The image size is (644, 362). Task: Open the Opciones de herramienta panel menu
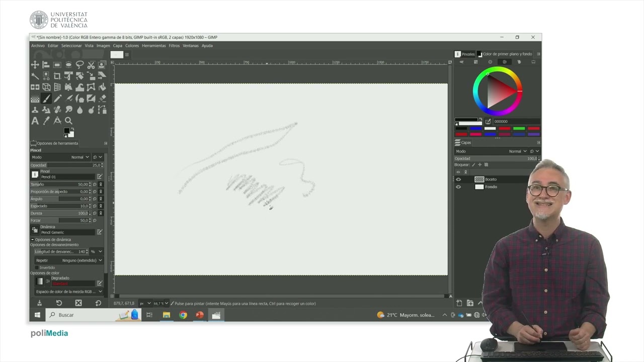pyautogui.click(x=106, y=143)
